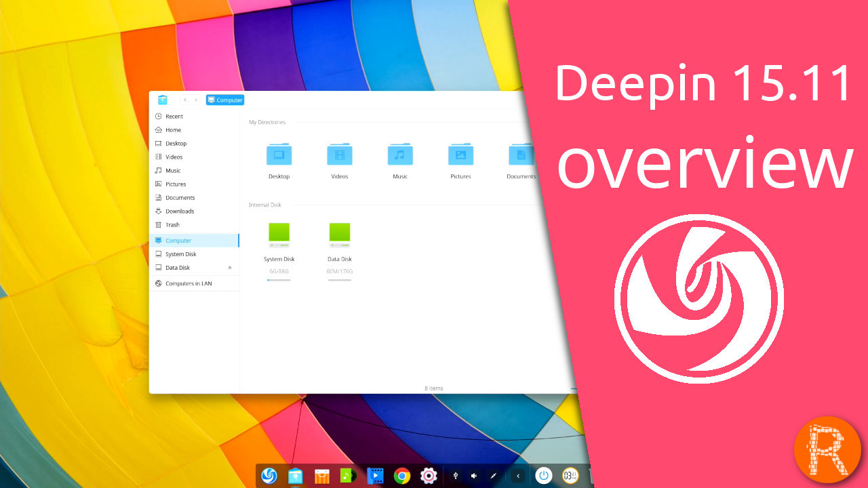Image resolution: width=868 pixels, height=488 pixels.
Task: Open the Deepin launcher in the dock
Action: (x=269, y=476)
